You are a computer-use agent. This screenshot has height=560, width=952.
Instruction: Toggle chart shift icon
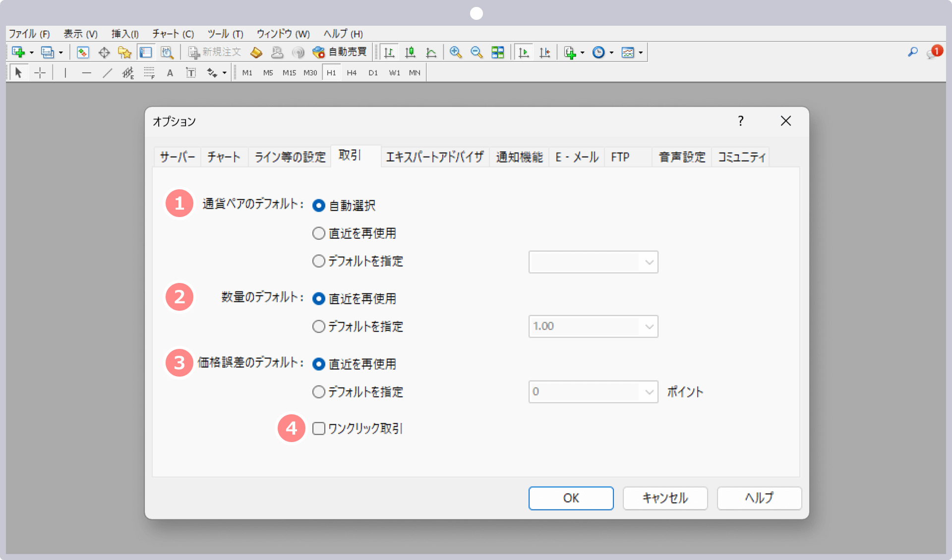(x=545, y=52)
